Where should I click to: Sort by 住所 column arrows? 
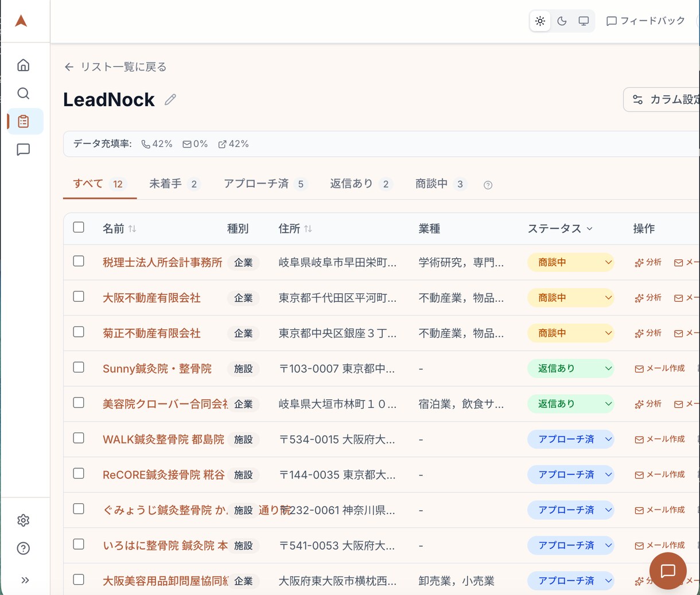[308, 228]
